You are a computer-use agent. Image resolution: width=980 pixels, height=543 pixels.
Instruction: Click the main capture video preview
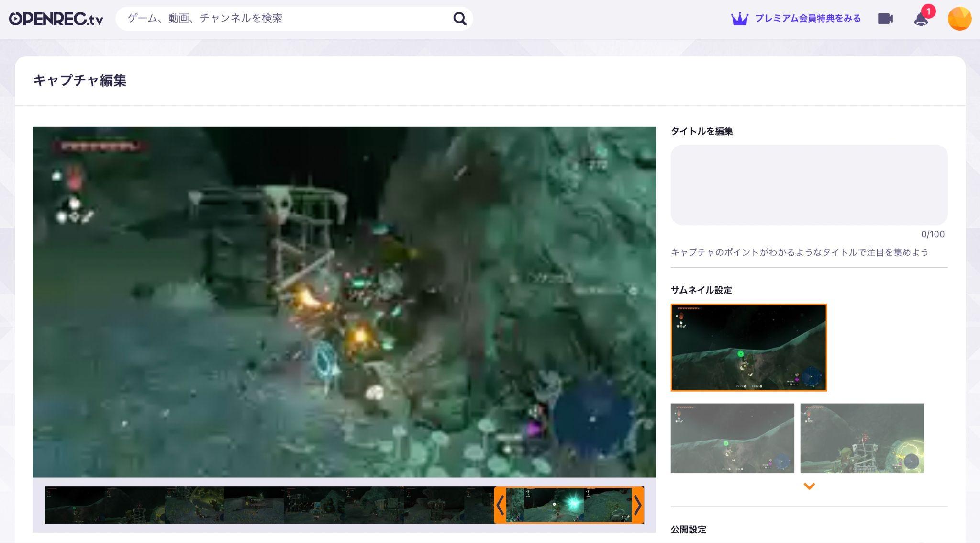pos(344,302)
